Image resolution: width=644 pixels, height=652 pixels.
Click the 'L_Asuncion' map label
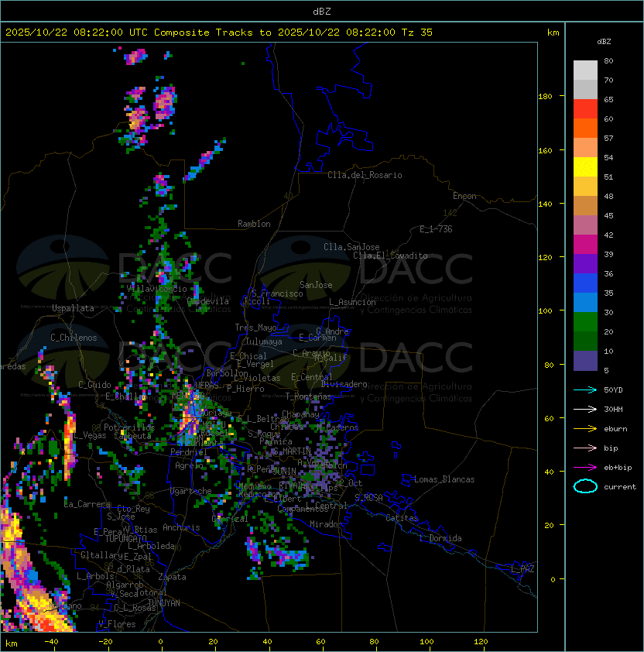pyautogui.click(x=352, y=302)
